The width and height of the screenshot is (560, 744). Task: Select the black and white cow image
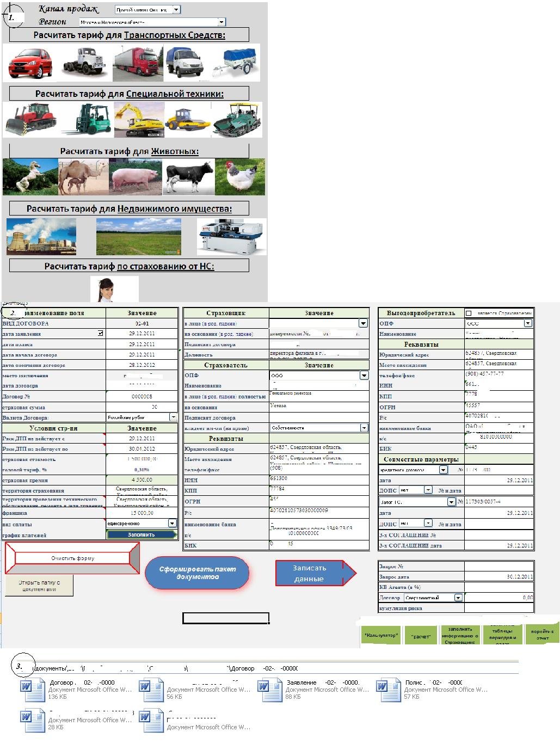(188, 176)
